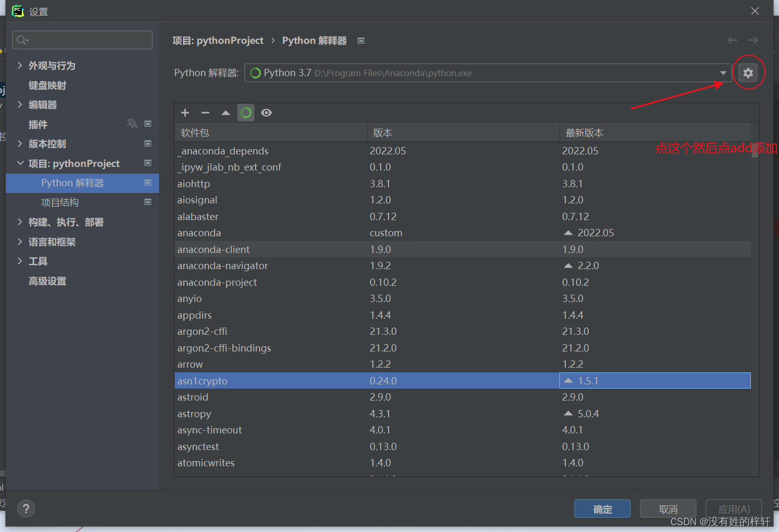Click the project-level icon beside 项目: pythonProject tree item

[x=148, y=163]
